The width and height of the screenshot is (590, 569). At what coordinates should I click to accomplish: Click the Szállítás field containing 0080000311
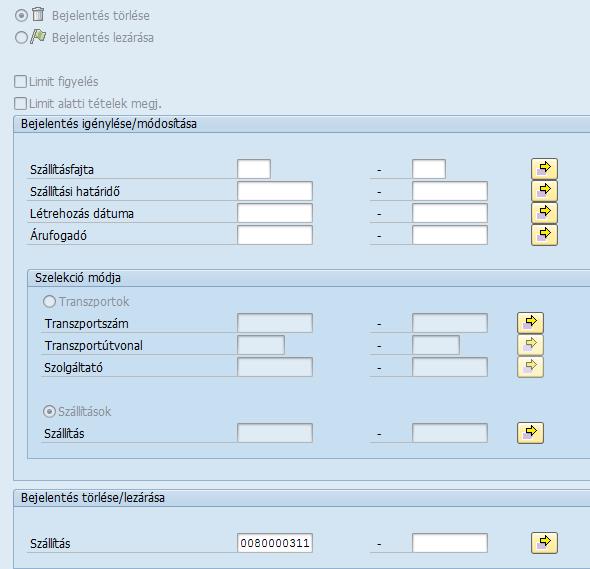pyautogui.click(x=275, y=543)
